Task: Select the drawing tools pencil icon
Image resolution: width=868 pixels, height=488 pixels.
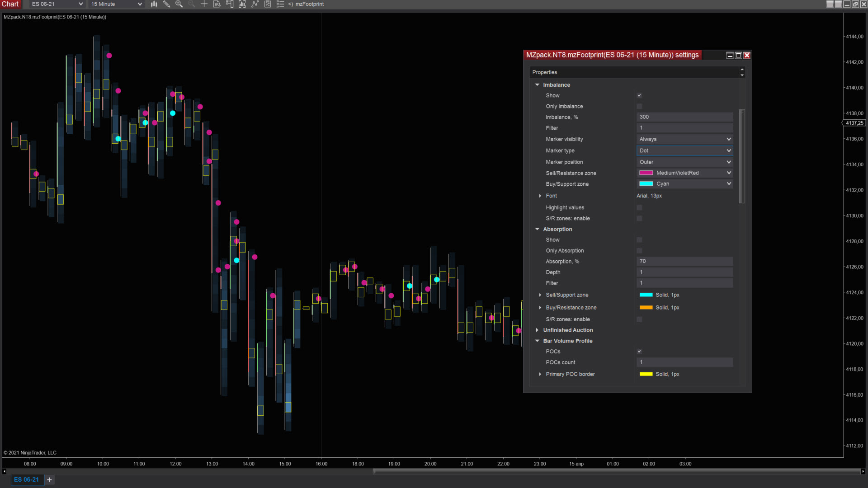Action: (x=166, y=4)
